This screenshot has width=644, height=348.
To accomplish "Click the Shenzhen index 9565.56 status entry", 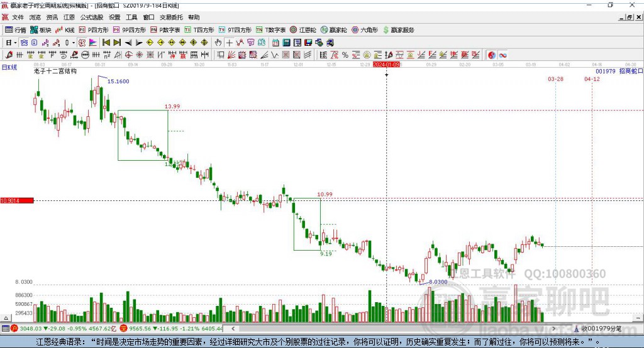I will (172, 329).
